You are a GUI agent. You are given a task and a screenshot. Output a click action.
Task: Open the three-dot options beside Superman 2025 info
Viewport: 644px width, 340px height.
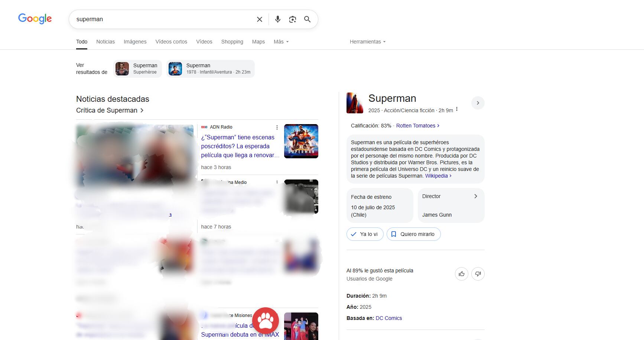coord(457,109)
